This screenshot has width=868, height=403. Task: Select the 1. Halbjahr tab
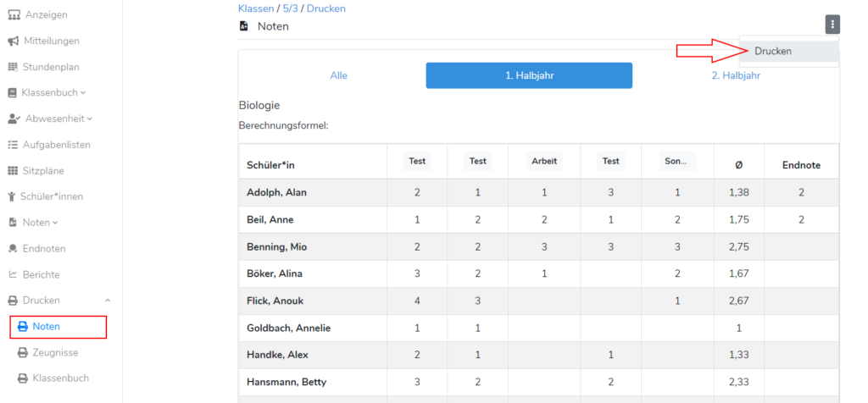tap(529, 75)
